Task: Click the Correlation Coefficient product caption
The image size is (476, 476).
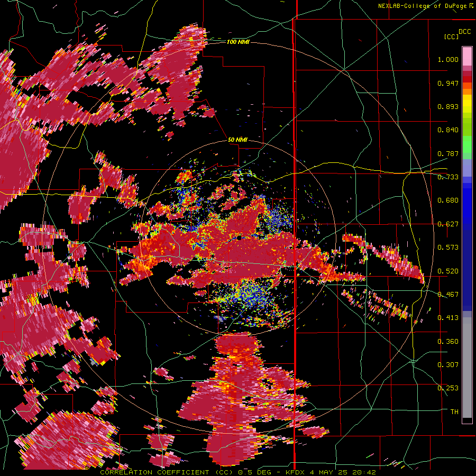Action: tap(238, 472)
